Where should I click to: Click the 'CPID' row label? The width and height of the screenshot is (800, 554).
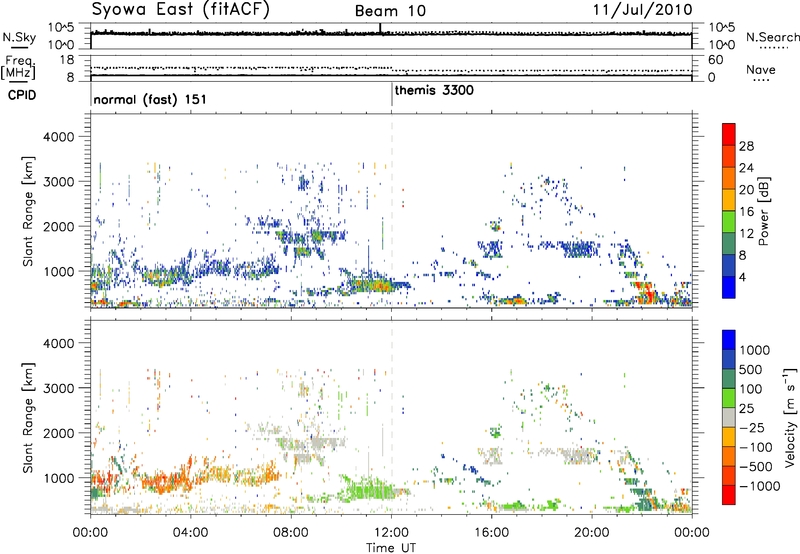tap(22, 95)
